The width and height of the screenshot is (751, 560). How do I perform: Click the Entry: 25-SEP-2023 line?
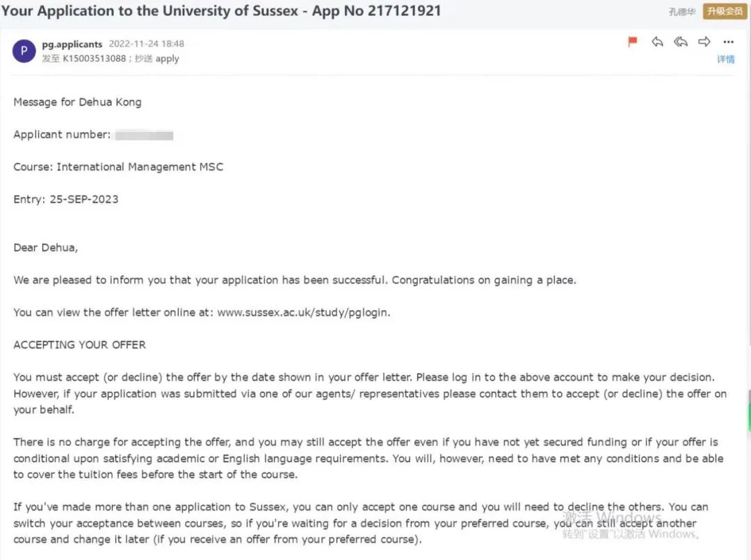tap(66, 199)
